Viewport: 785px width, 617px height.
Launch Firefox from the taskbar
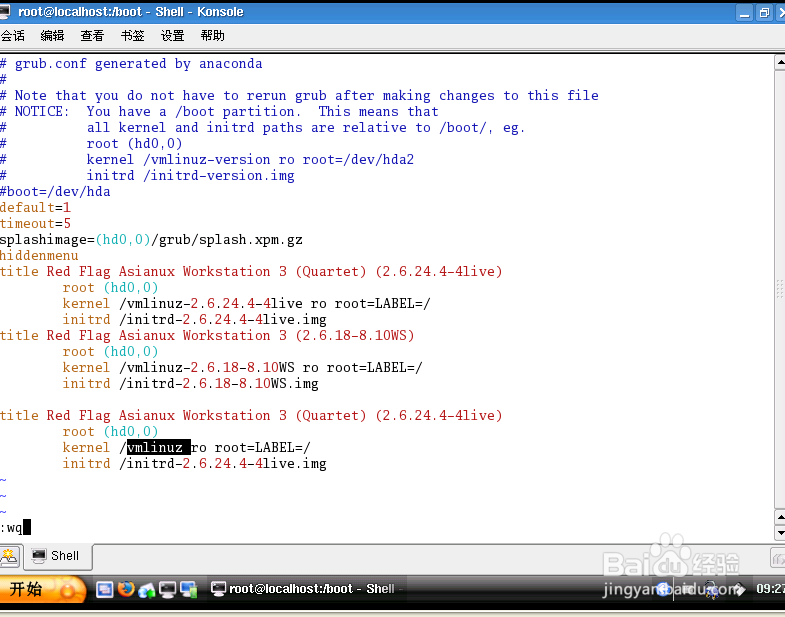pos(126,589)
